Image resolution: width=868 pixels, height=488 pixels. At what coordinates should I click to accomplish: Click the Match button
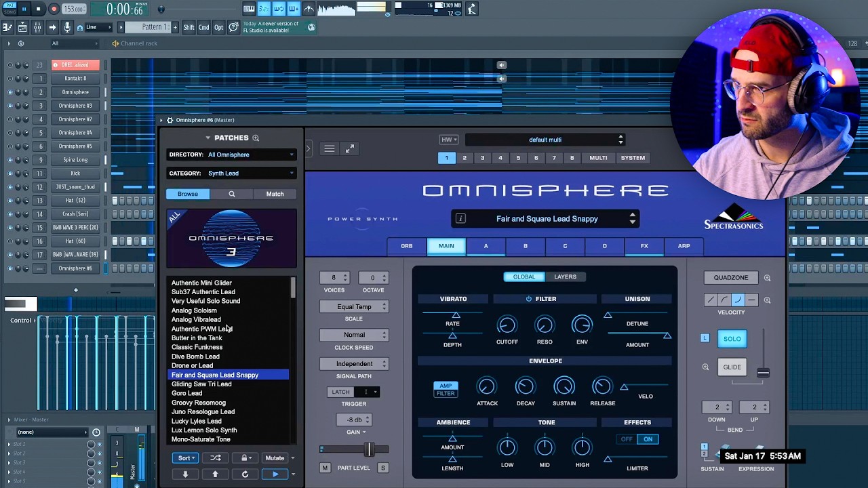(x=275, y=194)
